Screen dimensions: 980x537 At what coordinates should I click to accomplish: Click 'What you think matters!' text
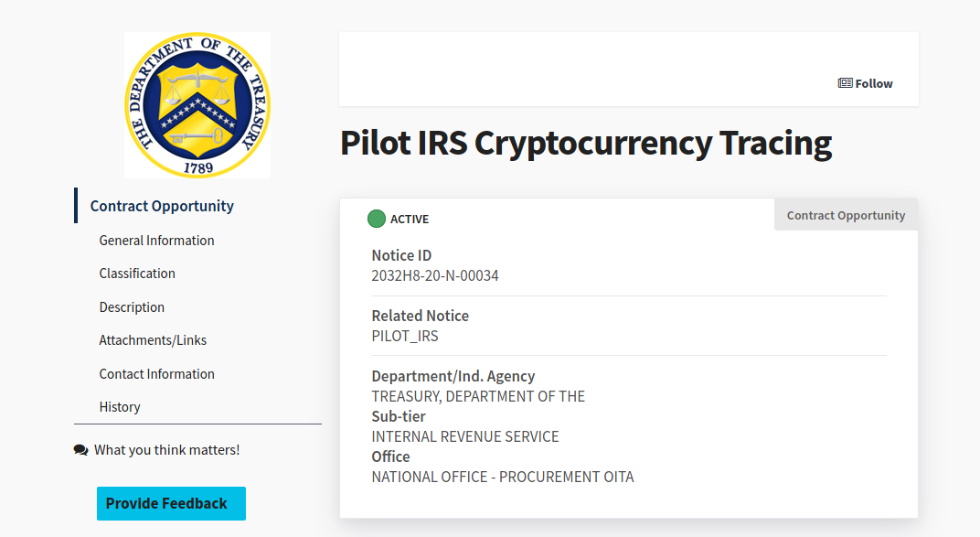pyautogui.click(x=167, y=450)
